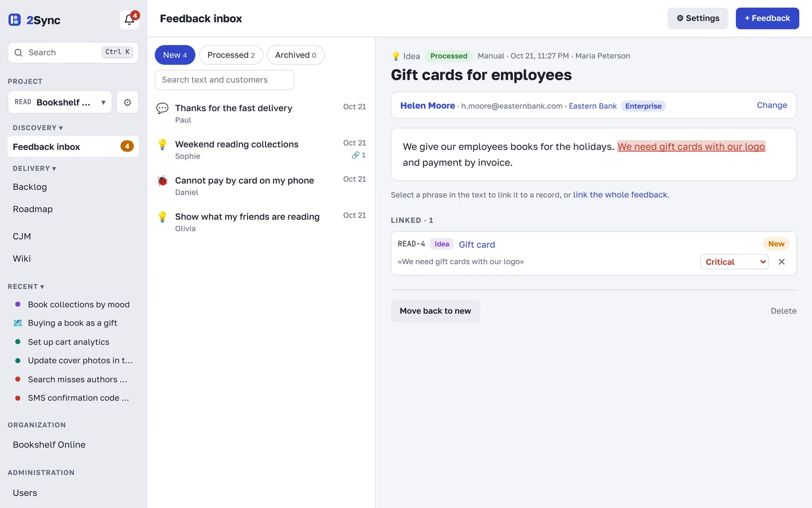Screen dimensions: 812x508
Task: Open the notifications bell
Action: 129,20
